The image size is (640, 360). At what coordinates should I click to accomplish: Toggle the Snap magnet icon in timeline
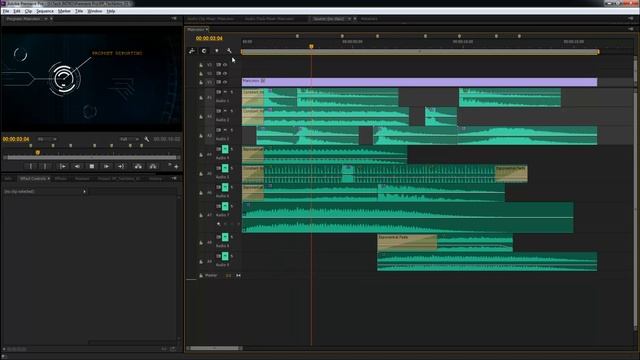point(204,51)
